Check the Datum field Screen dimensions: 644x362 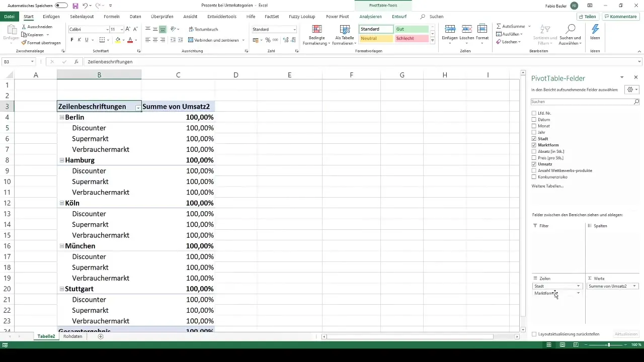534,120
